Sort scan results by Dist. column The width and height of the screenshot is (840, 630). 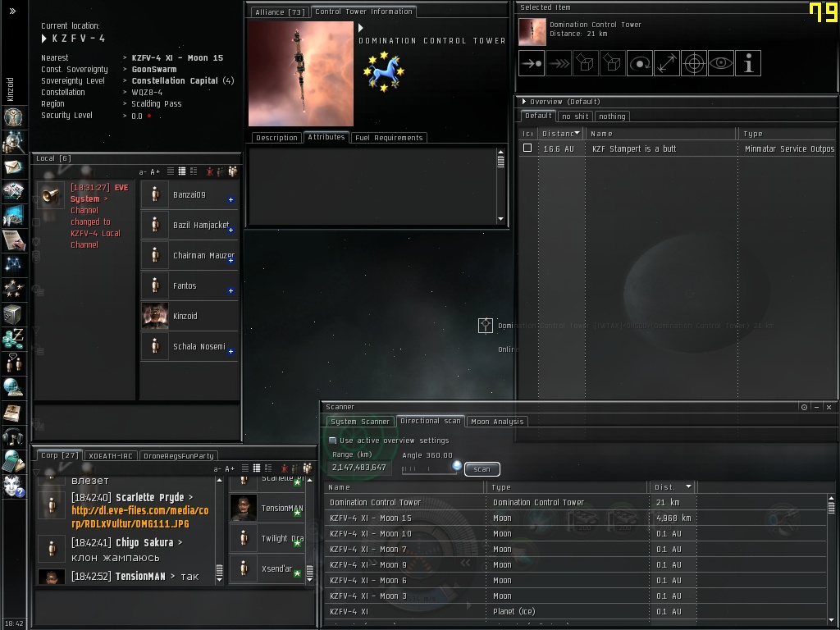(x=673, y=487)
